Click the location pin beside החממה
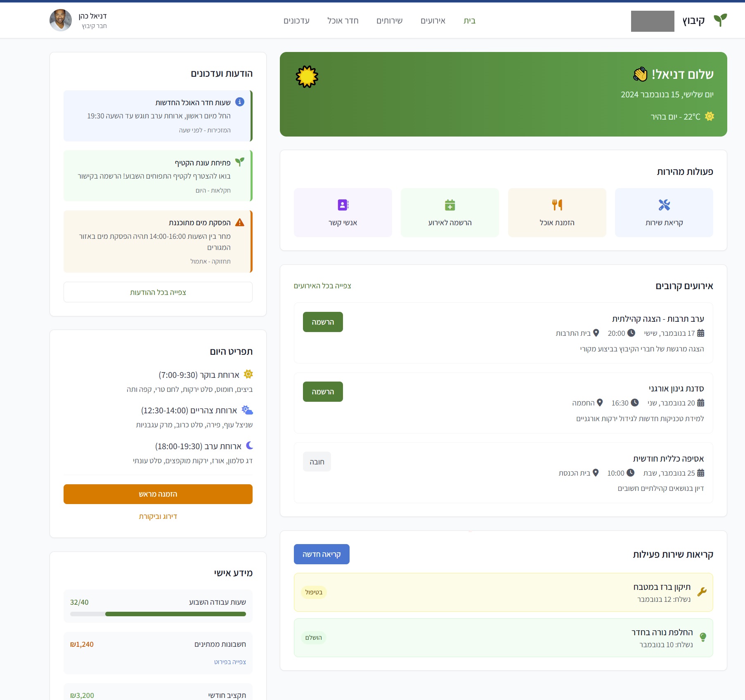 (x=600, y=403)
